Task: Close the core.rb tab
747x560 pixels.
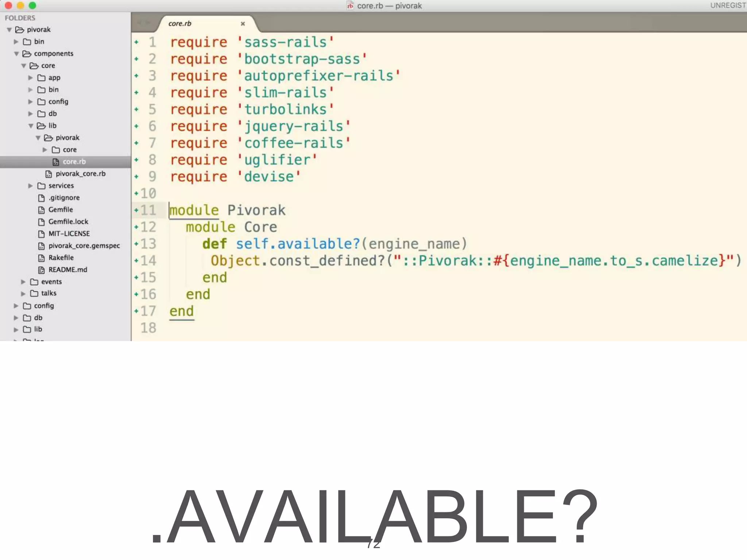Action: [x=243, y=24]
